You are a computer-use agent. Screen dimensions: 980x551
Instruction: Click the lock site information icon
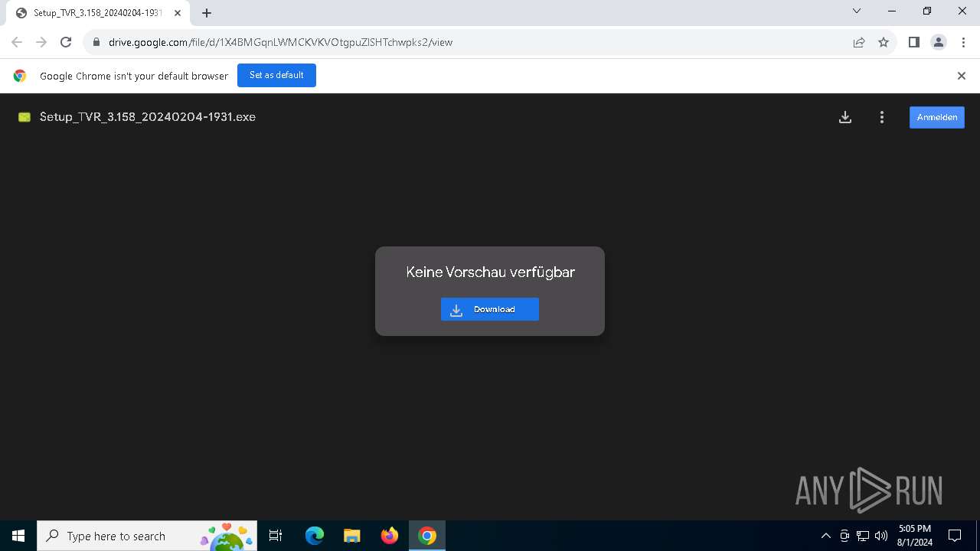96,42
